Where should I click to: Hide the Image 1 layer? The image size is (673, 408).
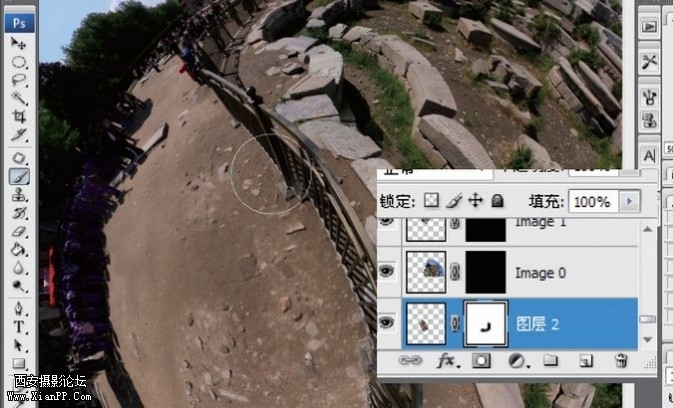387,222
